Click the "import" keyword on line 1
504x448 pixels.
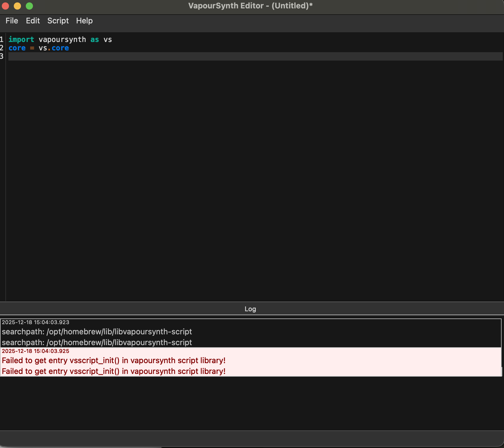pos(21,40)
